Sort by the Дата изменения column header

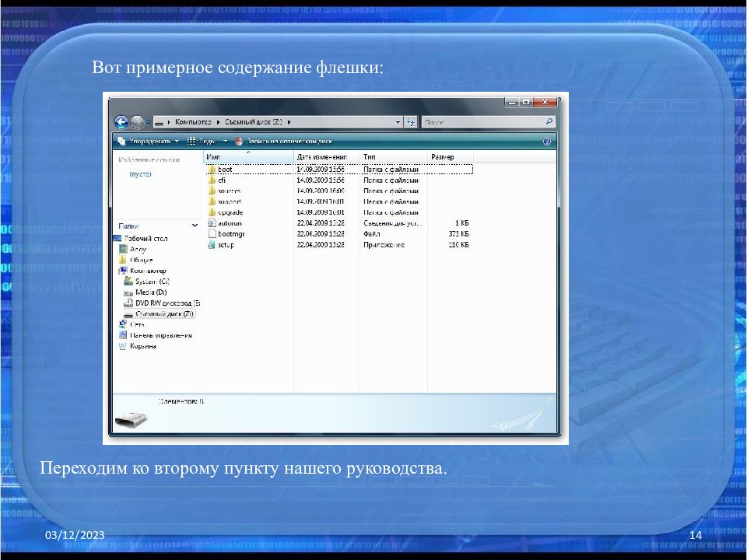point(327,156)
